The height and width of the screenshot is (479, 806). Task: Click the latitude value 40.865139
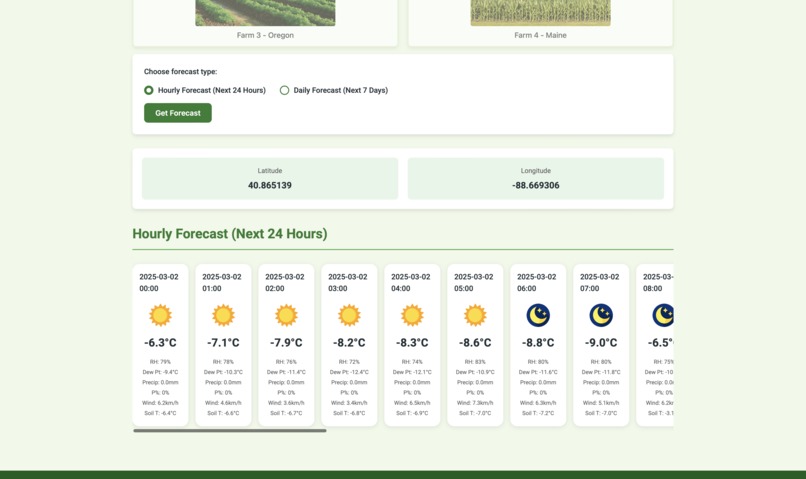point(270,185)
